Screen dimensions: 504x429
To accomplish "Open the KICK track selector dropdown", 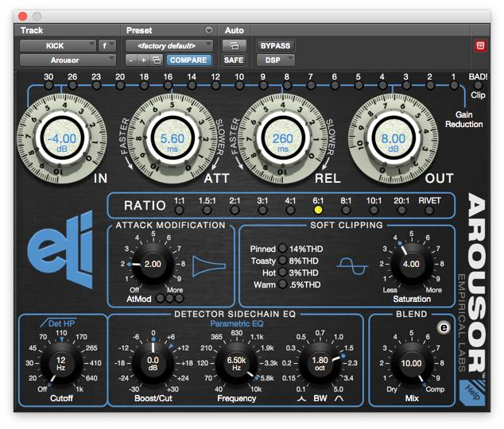I will point(58,46).
